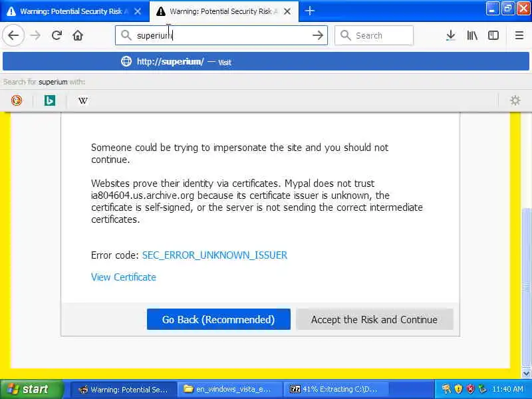Open the Windows Start menu
Image resolution: width=532 pixels, height=399 pixels.
click(31, 389)
